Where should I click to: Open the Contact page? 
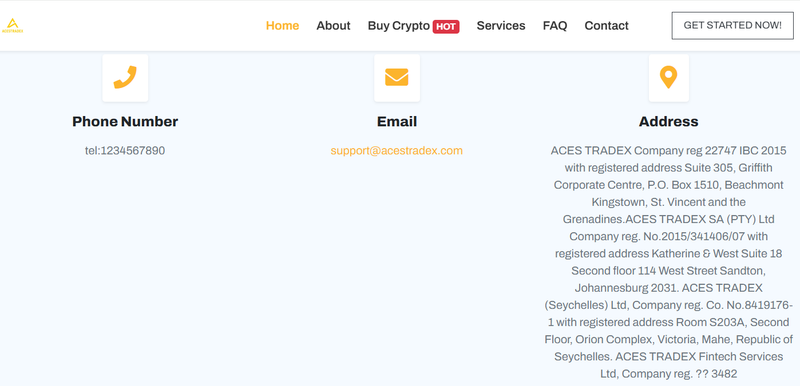(606, 25)
